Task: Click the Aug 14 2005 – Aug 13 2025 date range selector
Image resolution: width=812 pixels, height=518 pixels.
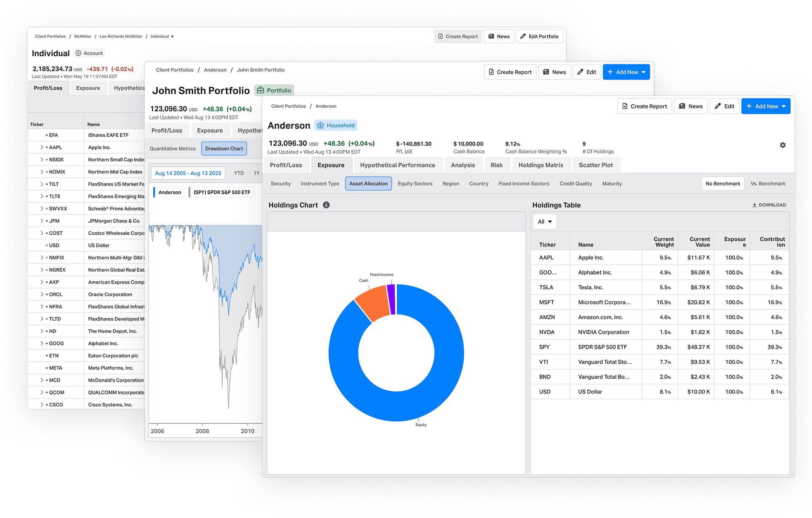Action: tap(188, 173)
